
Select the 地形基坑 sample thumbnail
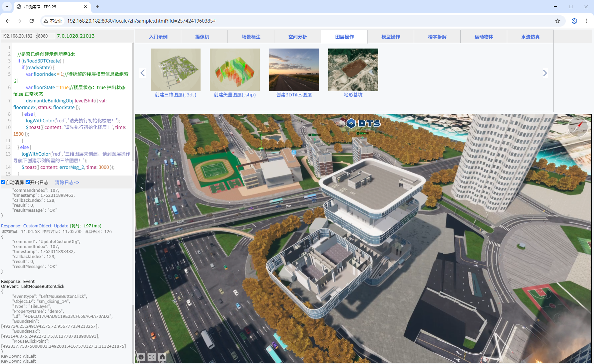pos(353,70)
